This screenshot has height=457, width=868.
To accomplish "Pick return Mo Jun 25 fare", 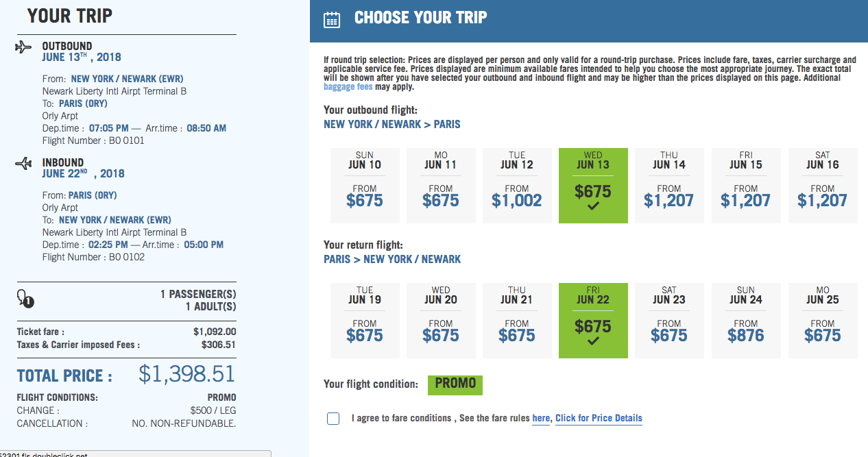I will (x=822, y=320).
